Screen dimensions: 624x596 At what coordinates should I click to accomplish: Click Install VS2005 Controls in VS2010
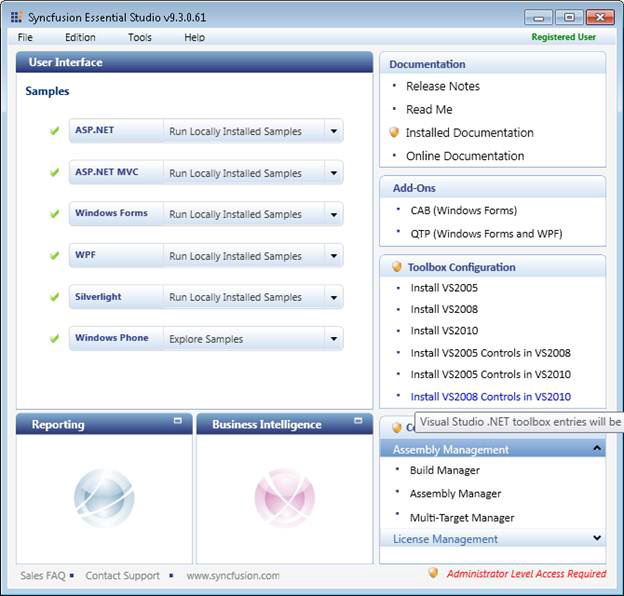(491, 374)
